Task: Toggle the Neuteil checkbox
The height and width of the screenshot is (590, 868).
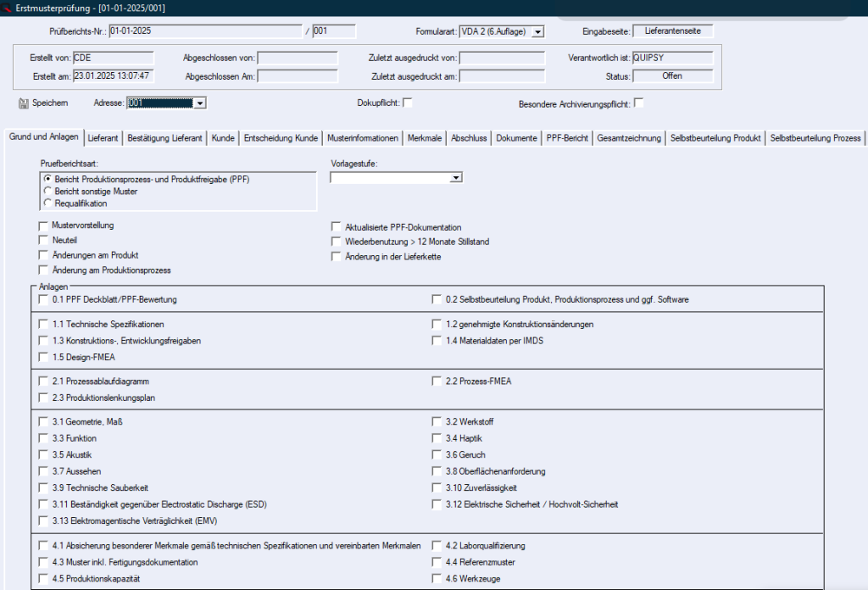Action: pos(43,240)
